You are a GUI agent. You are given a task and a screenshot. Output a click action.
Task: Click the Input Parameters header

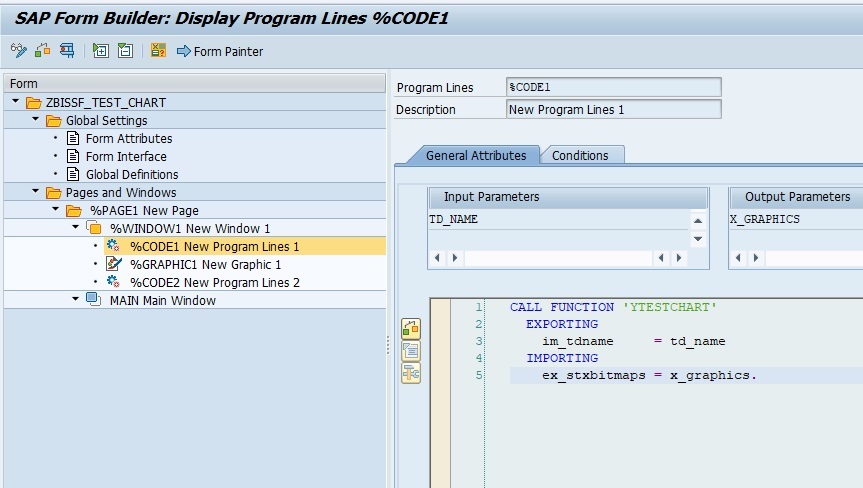pyautogui.click(x=567, y=197)
